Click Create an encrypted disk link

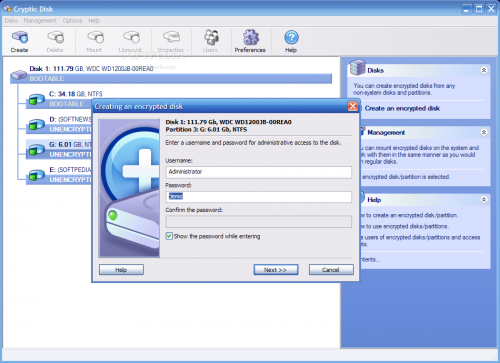coord(402,108)
